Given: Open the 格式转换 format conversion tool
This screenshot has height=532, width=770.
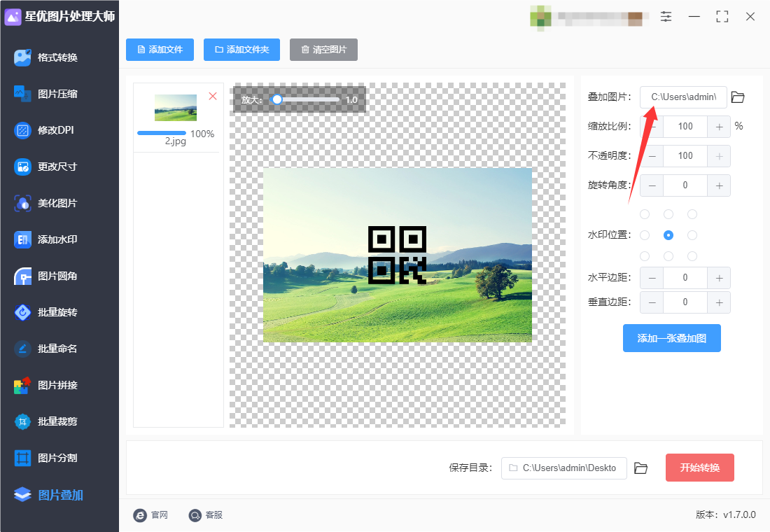Looking at the screenshot, I should (x=45, y=57).
